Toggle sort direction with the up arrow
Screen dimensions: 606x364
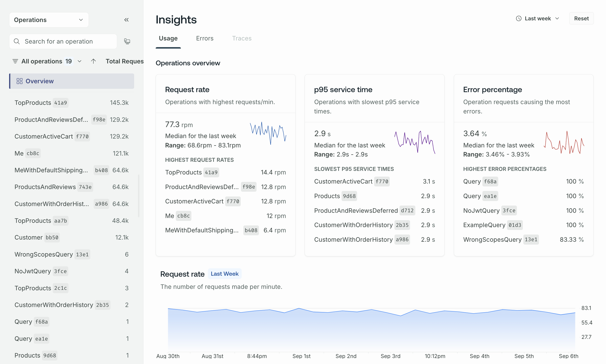tap(93, 61)
